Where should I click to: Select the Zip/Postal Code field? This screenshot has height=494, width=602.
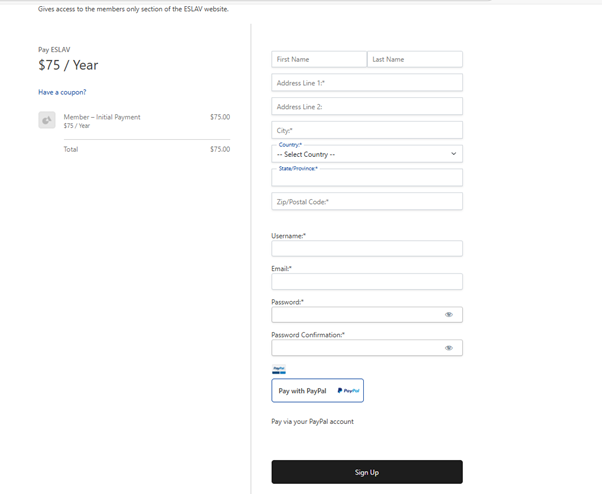point(366,202)
